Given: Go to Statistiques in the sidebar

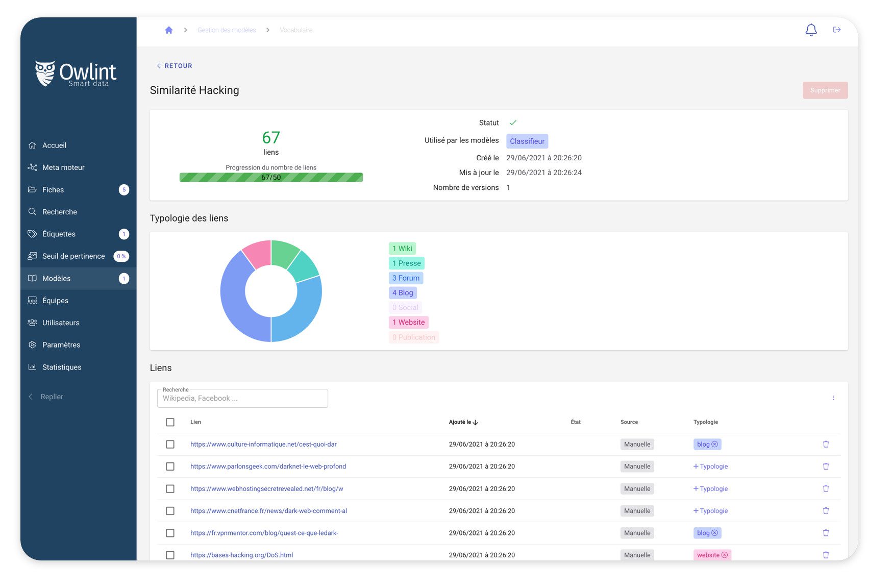Looking at the screenshot, I should pos(62,367).
